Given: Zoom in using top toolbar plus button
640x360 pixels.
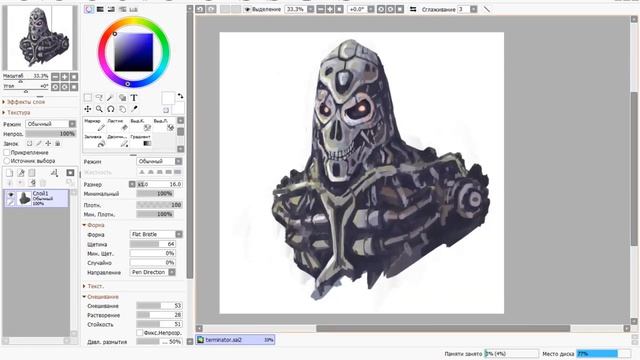Looking at the screenshot, I should 330,9.
